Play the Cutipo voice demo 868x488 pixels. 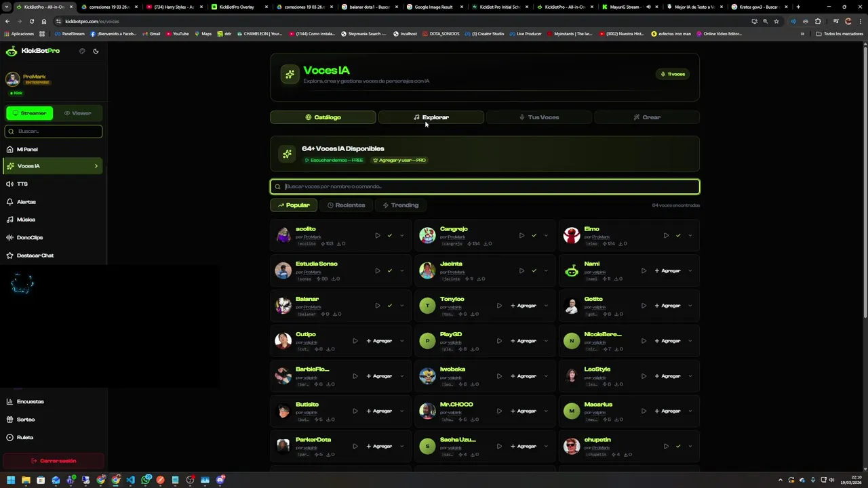pyautogui.click(x=355, y=341)
